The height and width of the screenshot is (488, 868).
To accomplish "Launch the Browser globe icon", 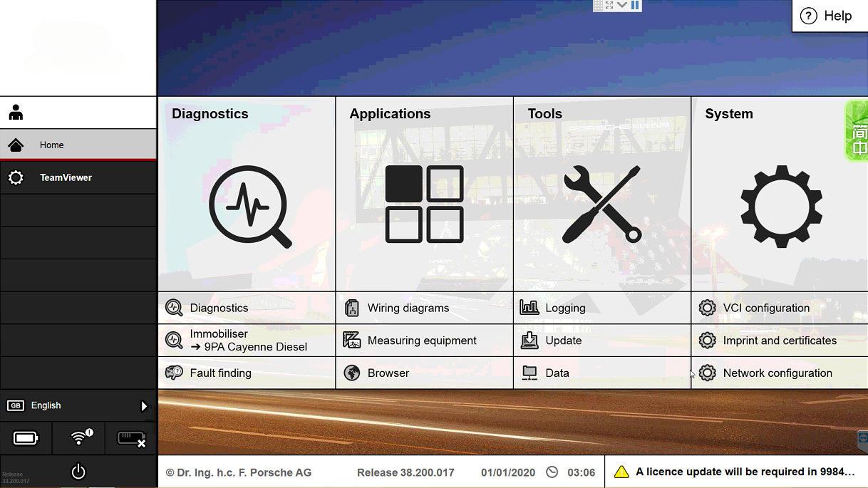I will pyautogui.click(x=352, y=373).
